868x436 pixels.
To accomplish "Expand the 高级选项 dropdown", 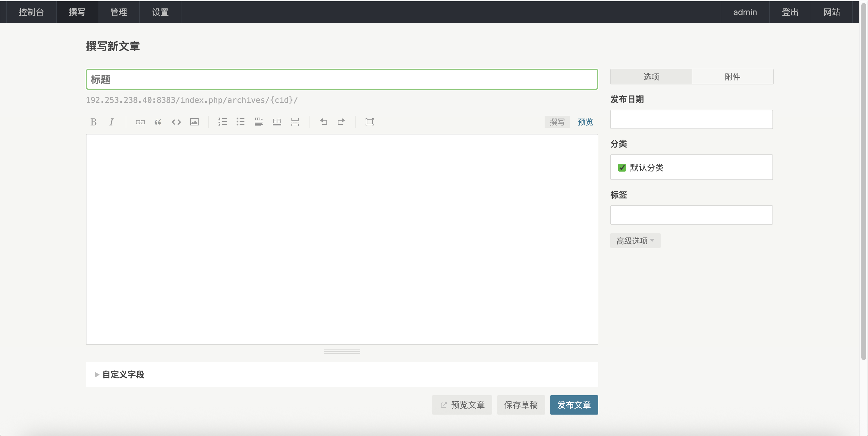I will pos(635,241).
